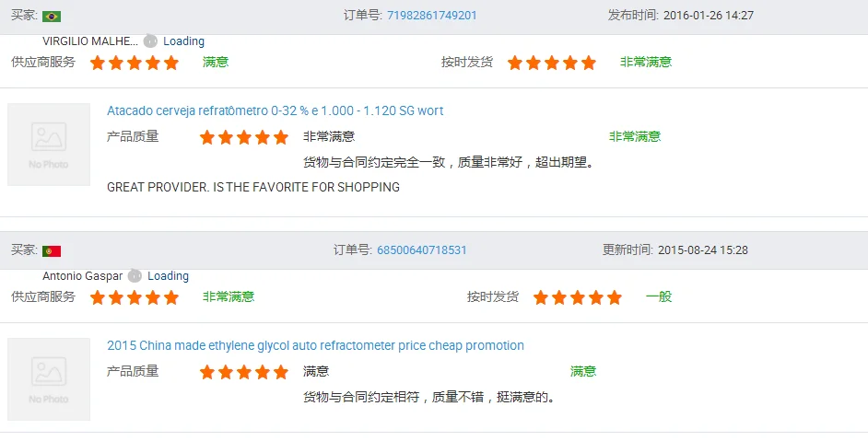
Task: Click buyer name Antonio Gaspar
Action: pyautogui.click(x=83, y=276)
